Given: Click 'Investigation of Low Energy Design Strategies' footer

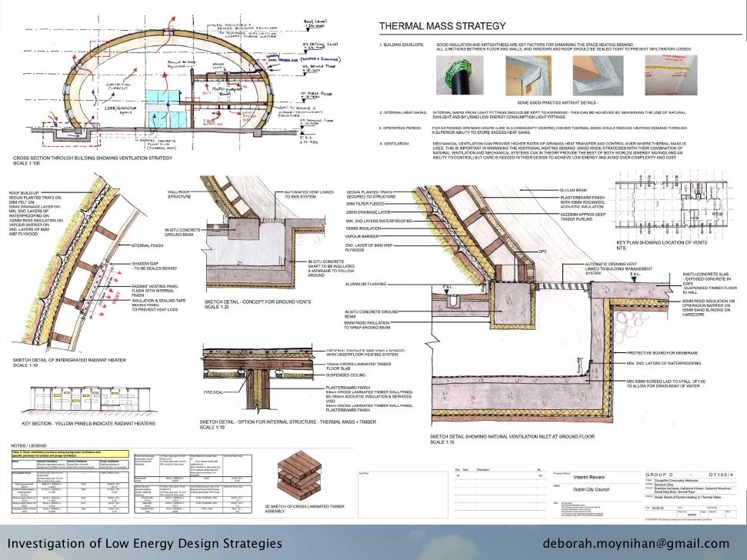Looking at the screenshot, I should coord(145,543).
